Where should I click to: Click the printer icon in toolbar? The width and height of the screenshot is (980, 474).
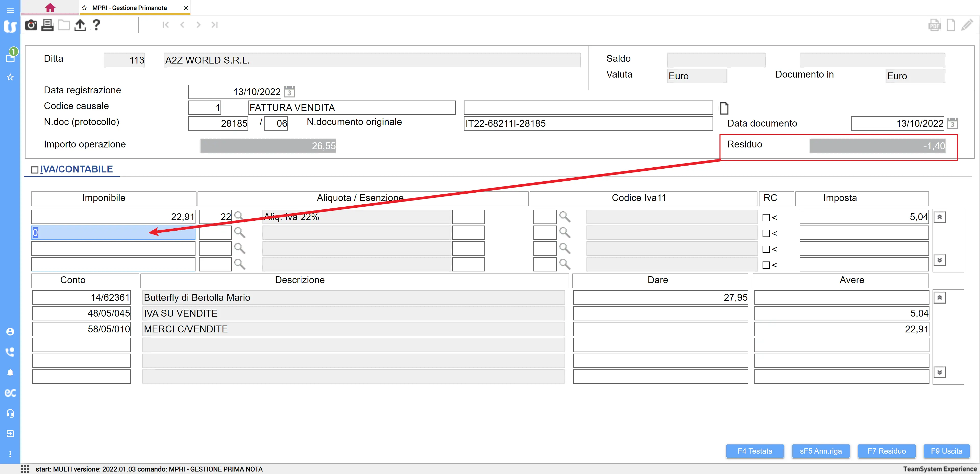click(47, 25)
